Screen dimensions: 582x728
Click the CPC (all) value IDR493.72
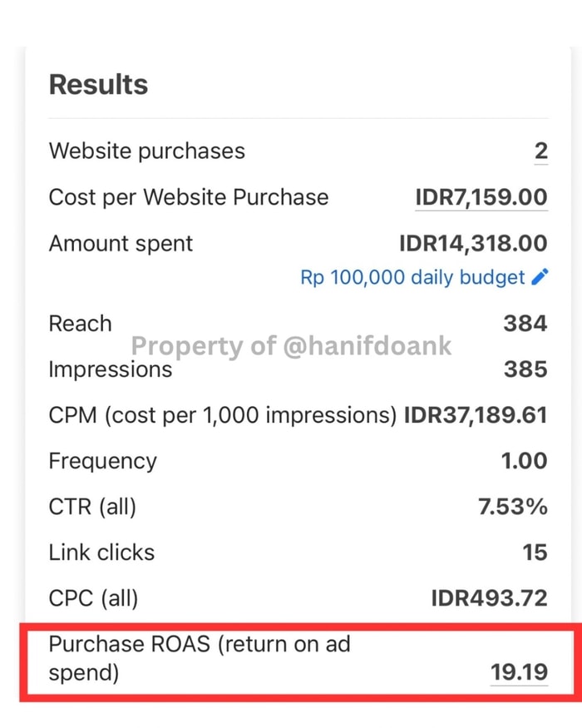click(489, 597)
